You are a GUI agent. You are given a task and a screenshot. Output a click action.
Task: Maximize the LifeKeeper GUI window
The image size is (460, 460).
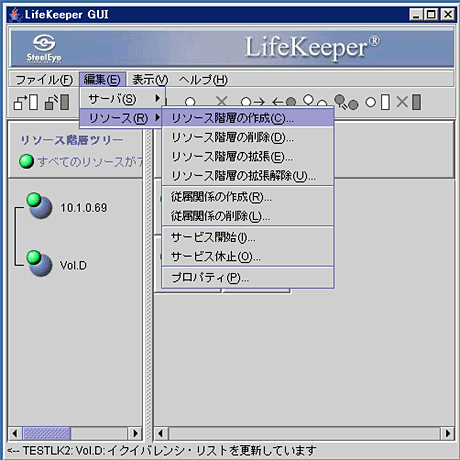tap(431, 15)
